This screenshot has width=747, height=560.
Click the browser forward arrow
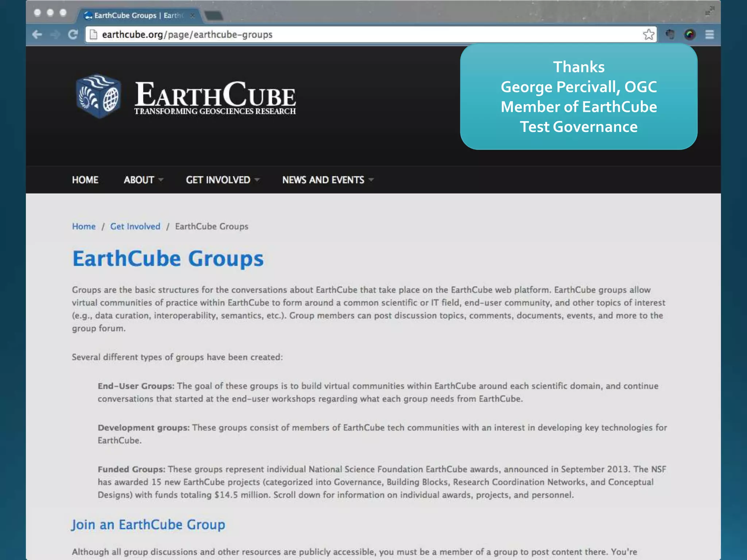(55, 35)
